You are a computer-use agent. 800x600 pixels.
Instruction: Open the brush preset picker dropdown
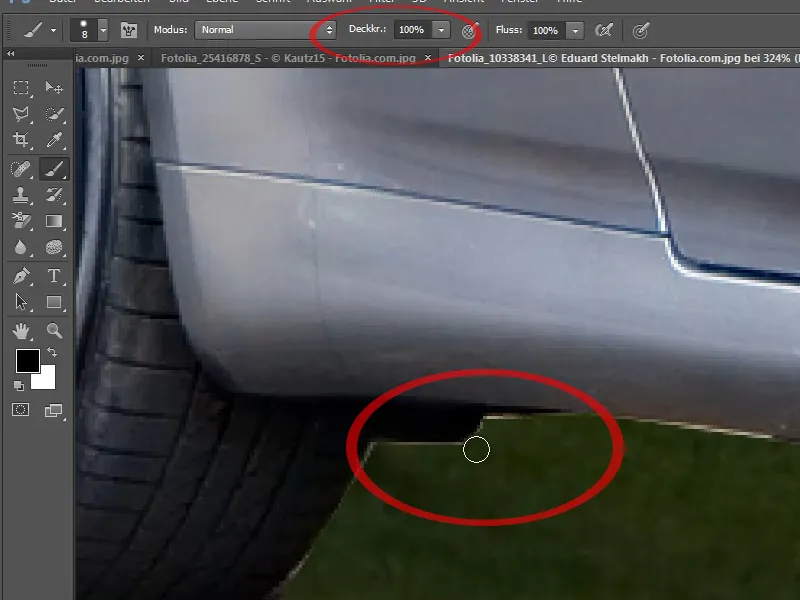tap(103, 30)
